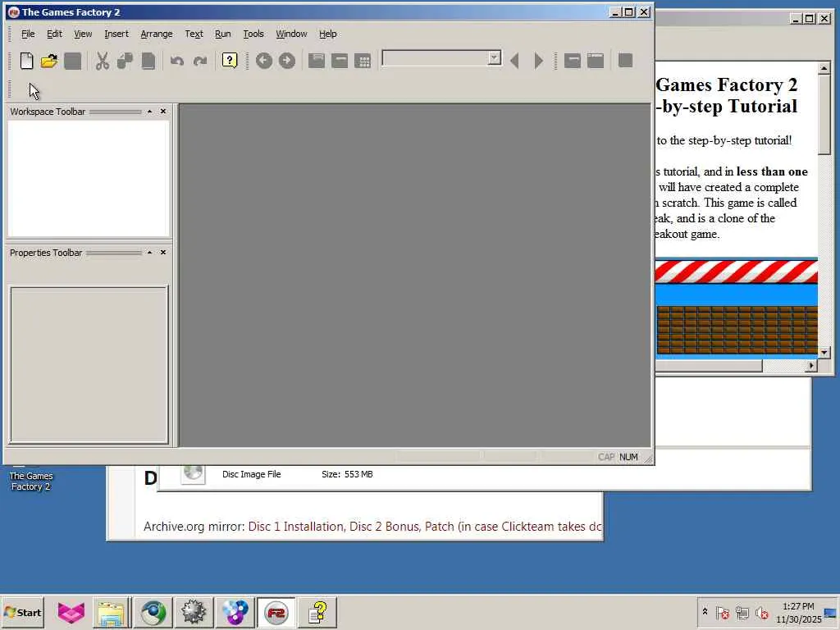Screen dimensions: 840x630
Task: Click the New file icon
Action: [x=26, y=61]
